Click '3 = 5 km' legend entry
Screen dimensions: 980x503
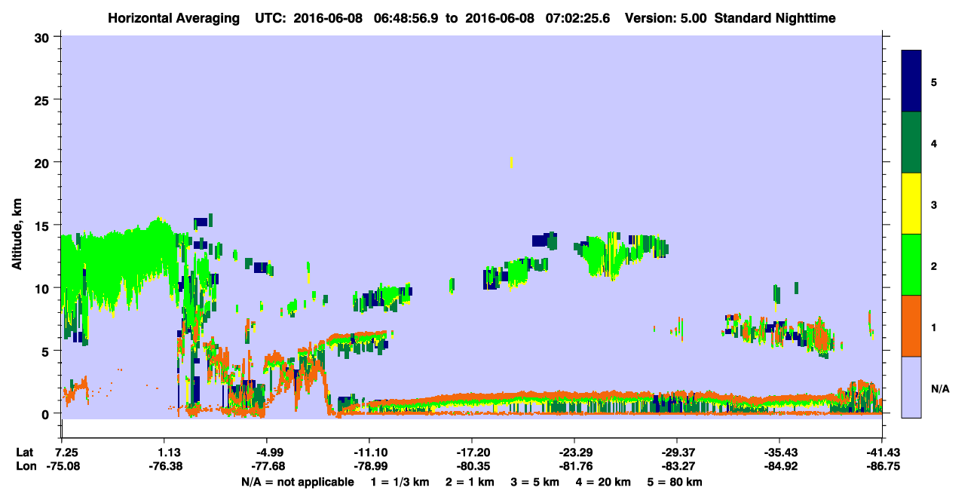tap(534, 482)
